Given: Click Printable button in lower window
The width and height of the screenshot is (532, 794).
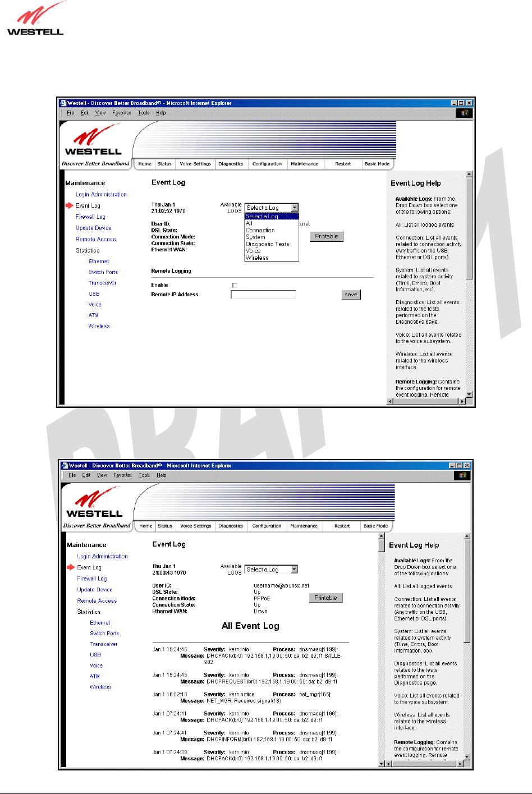Looking at the screenshot, I should [325, 598].
